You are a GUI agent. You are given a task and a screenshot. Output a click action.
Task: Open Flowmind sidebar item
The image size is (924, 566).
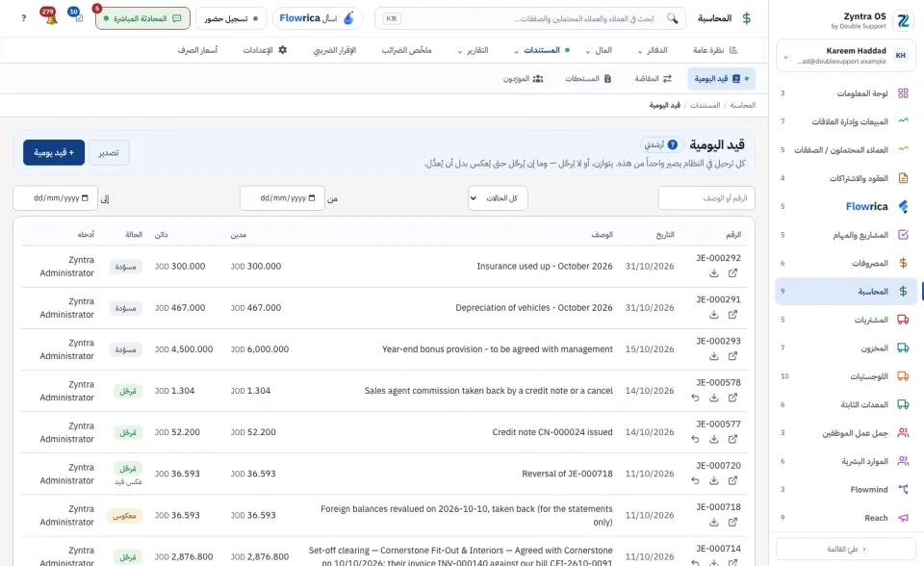tap(846, 489)
